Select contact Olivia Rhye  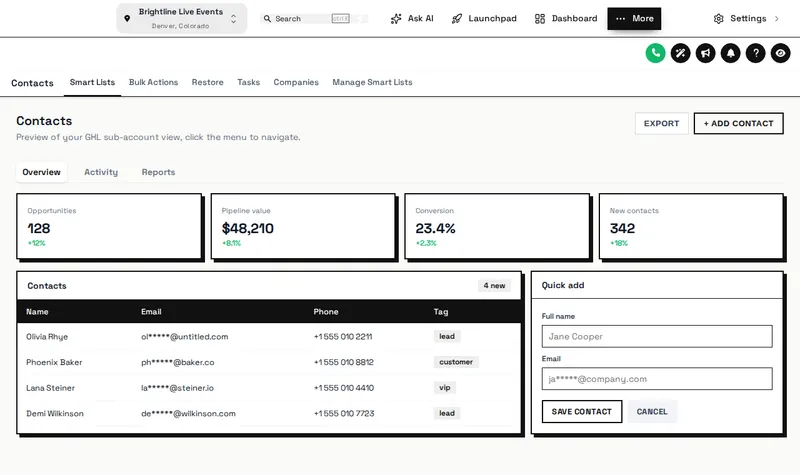tap(47, 337)
